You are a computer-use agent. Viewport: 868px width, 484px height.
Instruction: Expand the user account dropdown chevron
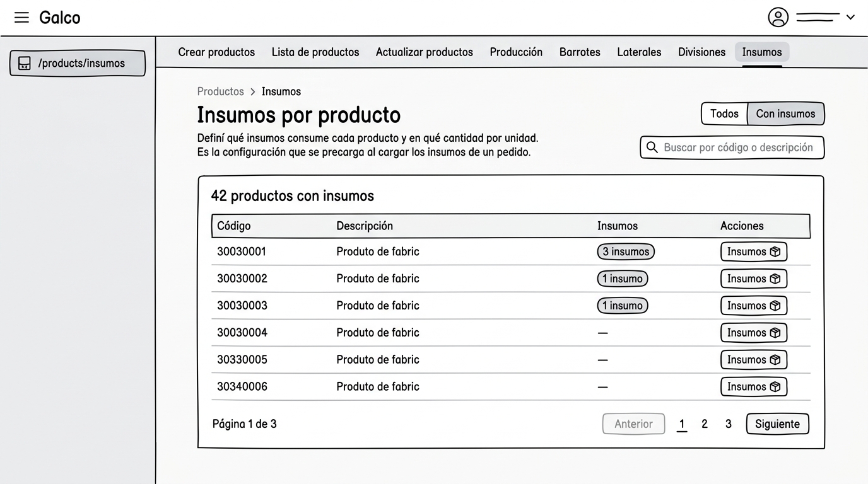click(x=850, y=18)
